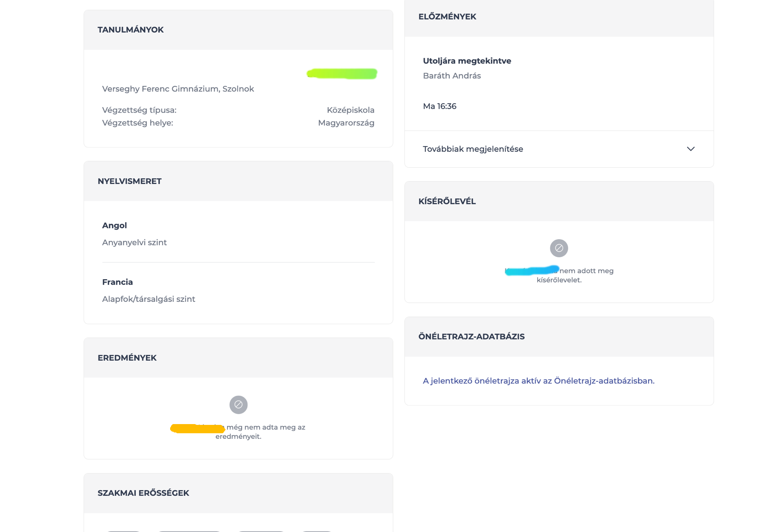The width and height of the screenshot is (763, 532).
Task: Click the green highlighted date in Tanulmányok
Action: click(342, 74)
